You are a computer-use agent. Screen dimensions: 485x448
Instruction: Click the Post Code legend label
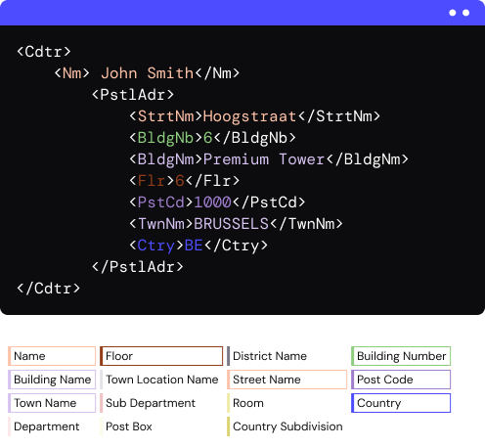click(x=401, y=380)
